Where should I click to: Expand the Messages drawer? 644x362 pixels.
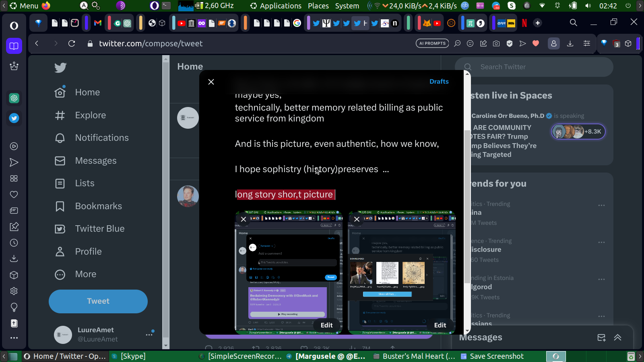(617, 337)
